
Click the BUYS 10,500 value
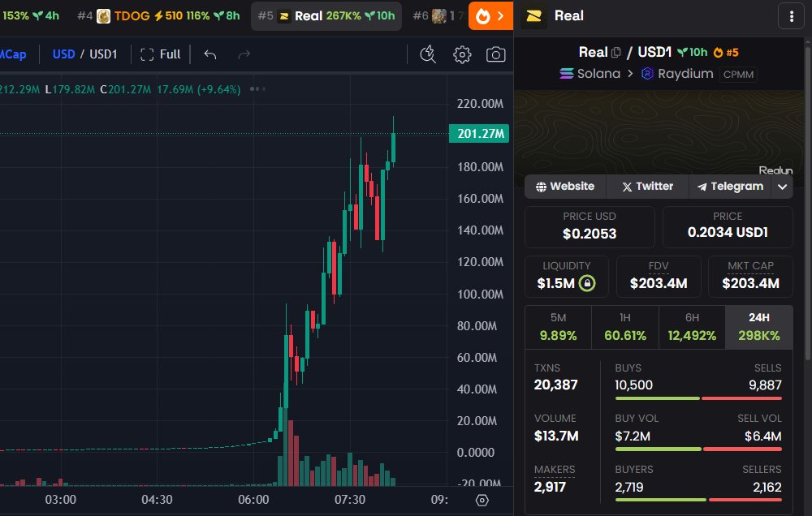[634, 385]
